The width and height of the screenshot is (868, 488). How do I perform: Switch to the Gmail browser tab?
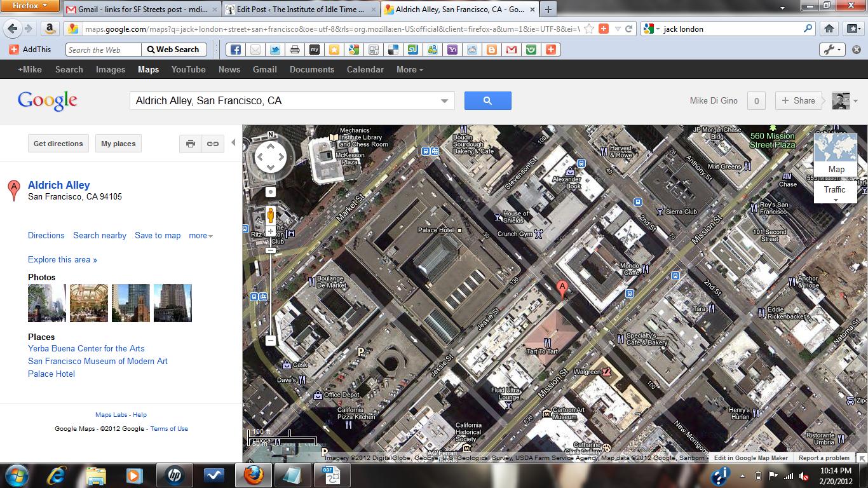click(142, 10)
